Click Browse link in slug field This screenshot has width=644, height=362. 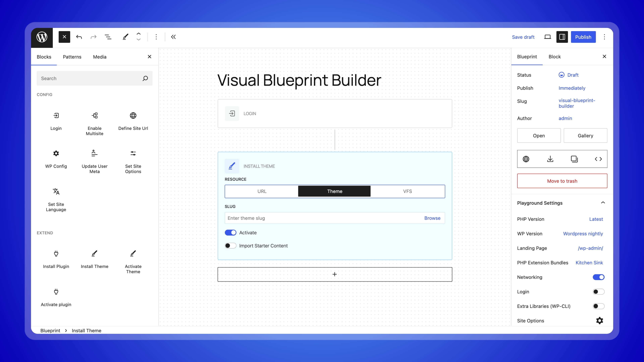432,218
